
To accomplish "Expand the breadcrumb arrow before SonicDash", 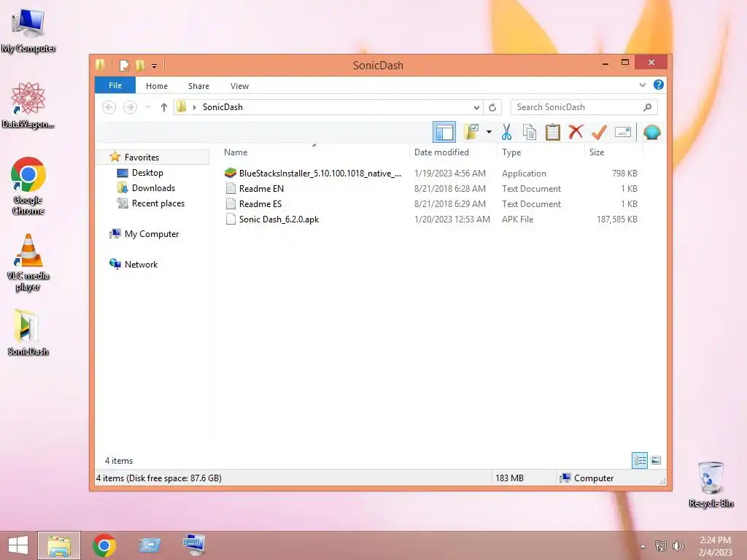I will tap(194, 107).
